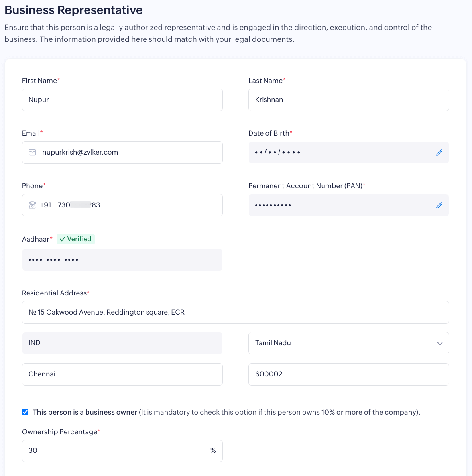
Task: Open the Tamil Nadu state dropdown
Action: pos(343,343)
